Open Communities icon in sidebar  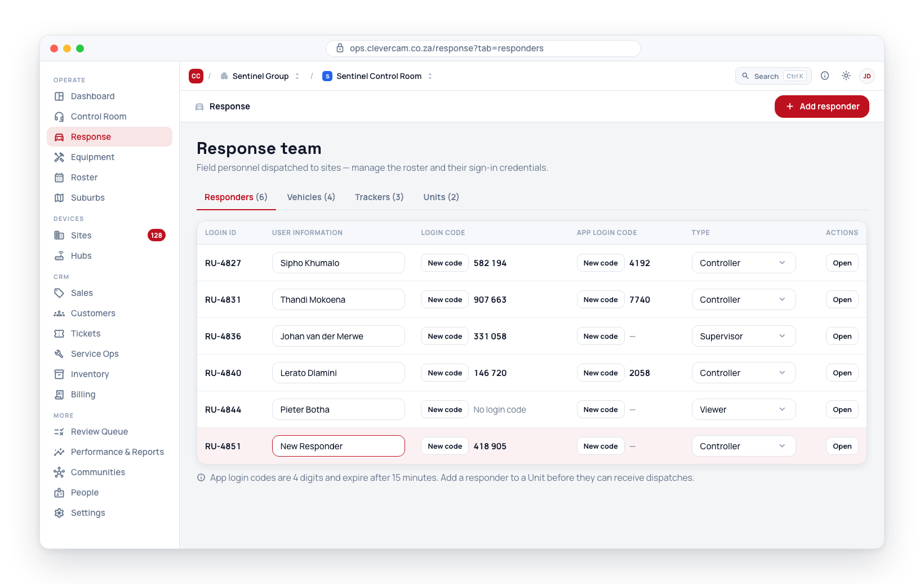click(59, 472)
